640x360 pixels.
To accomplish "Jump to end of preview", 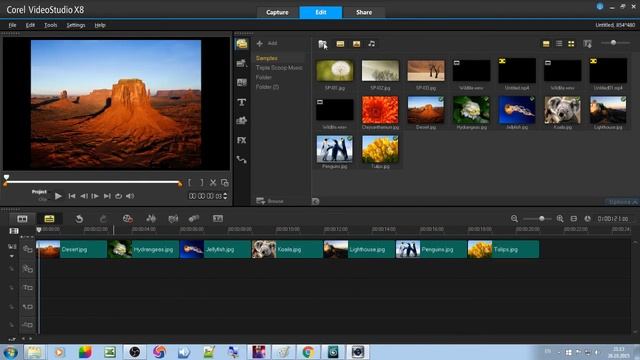I will [x=107, y=196].
